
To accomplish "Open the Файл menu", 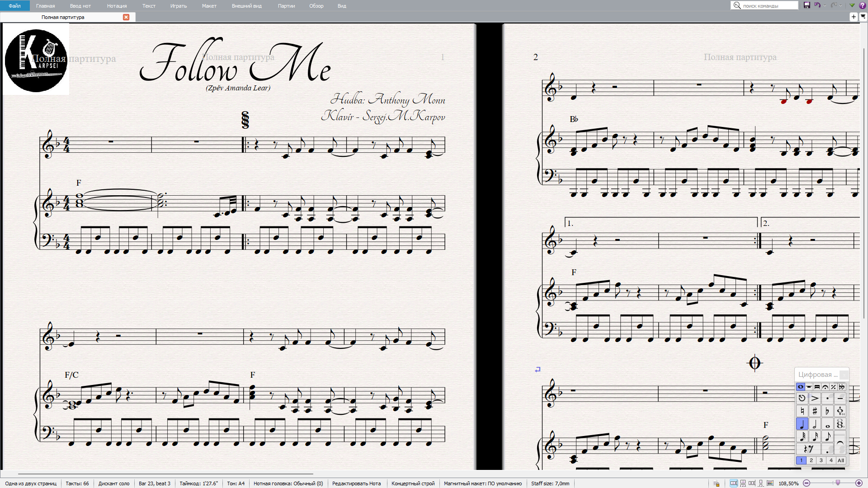I will coord(14,6).
